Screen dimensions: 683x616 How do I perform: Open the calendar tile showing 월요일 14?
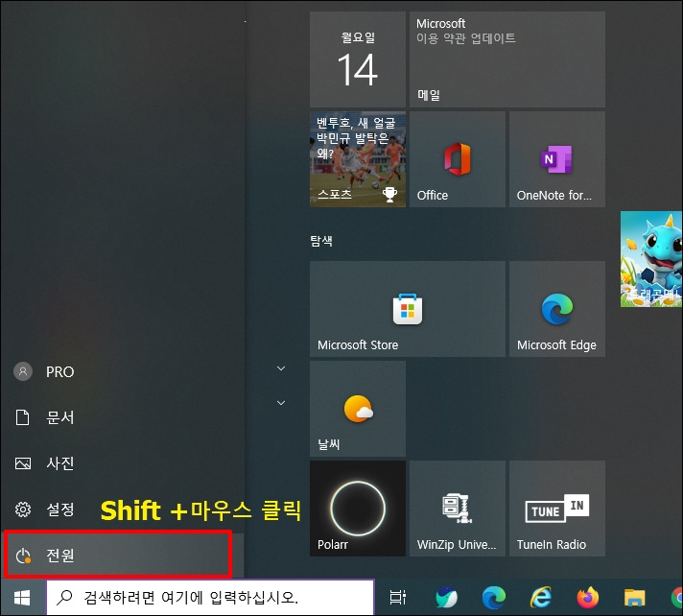point(358,59)
